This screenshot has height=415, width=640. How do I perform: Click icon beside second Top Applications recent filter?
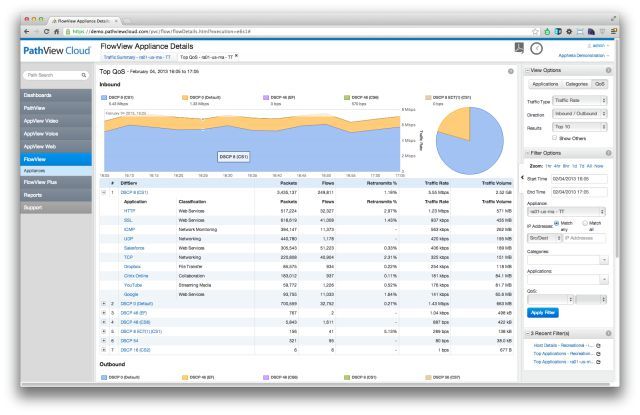pos(598,362)
